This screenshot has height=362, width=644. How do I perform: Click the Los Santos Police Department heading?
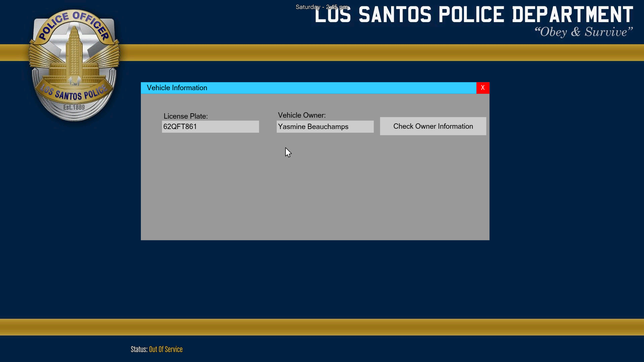(x=474, y=15)
